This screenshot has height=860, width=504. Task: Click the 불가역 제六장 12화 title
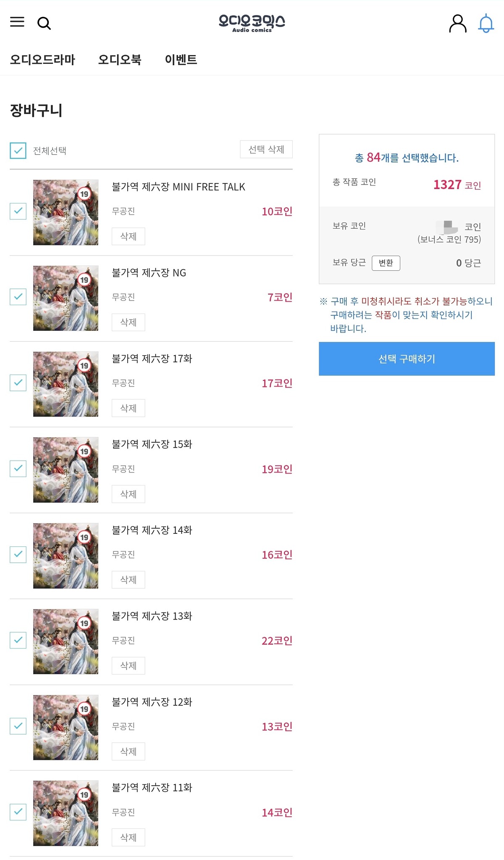click(152, 702)
